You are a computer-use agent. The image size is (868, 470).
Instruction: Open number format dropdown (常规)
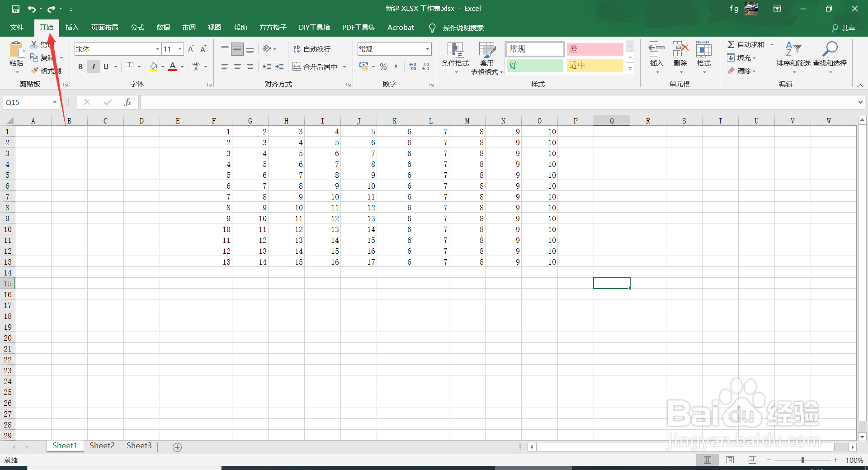tap(427, 49)
